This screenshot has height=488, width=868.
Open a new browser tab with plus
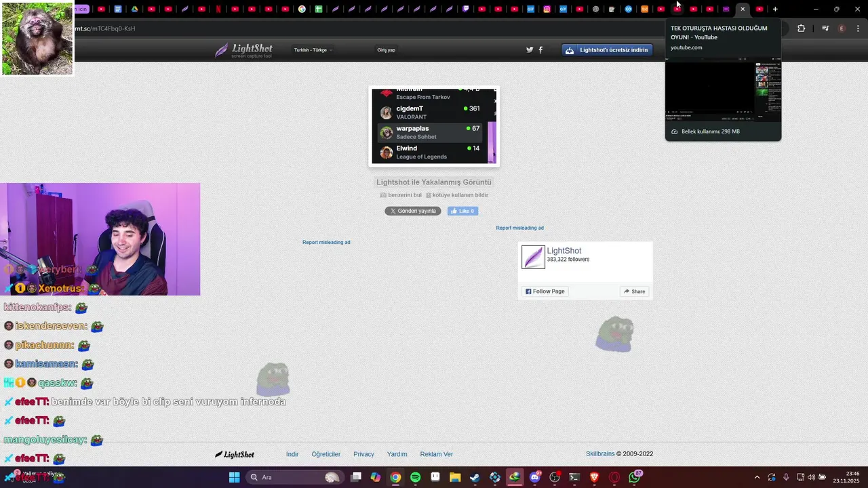tap(775, 9)
